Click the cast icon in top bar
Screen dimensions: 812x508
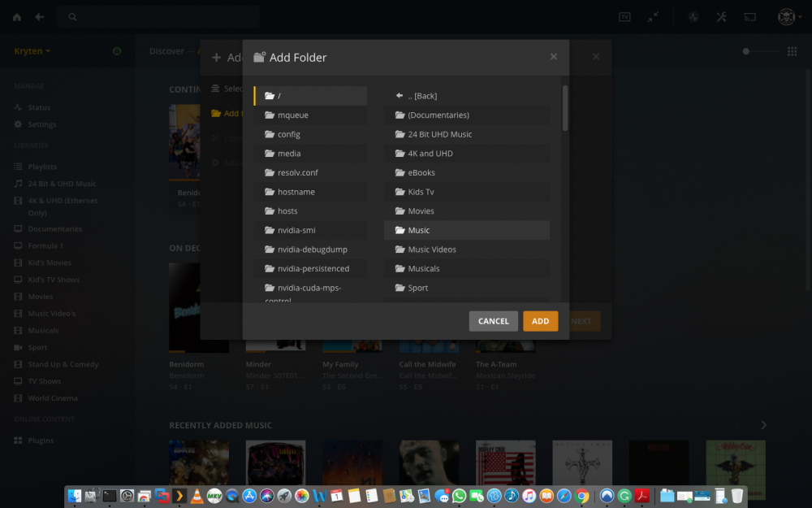click(749, 17)
